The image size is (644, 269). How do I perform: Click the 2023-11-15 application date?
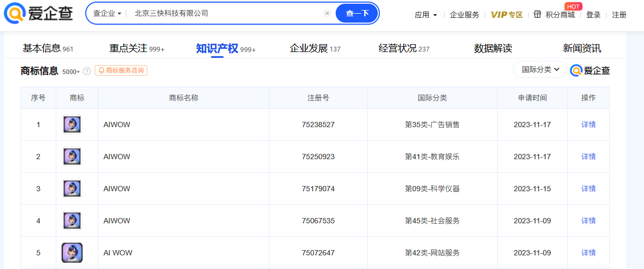532,189
